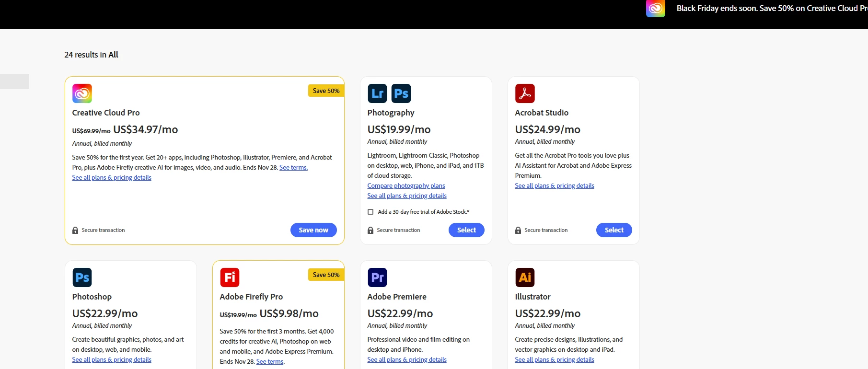
Task: Select the Photography plan
Action: [466, 230]
